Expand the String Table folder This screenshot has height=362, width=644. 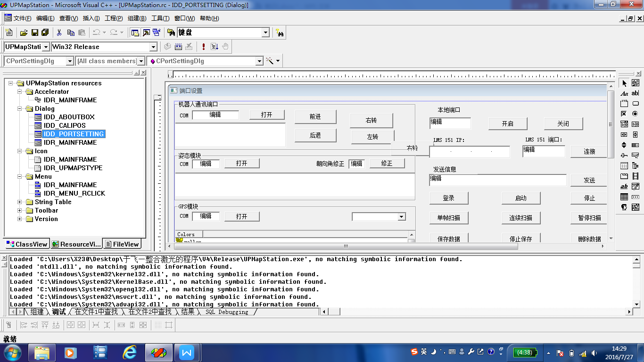20,202
